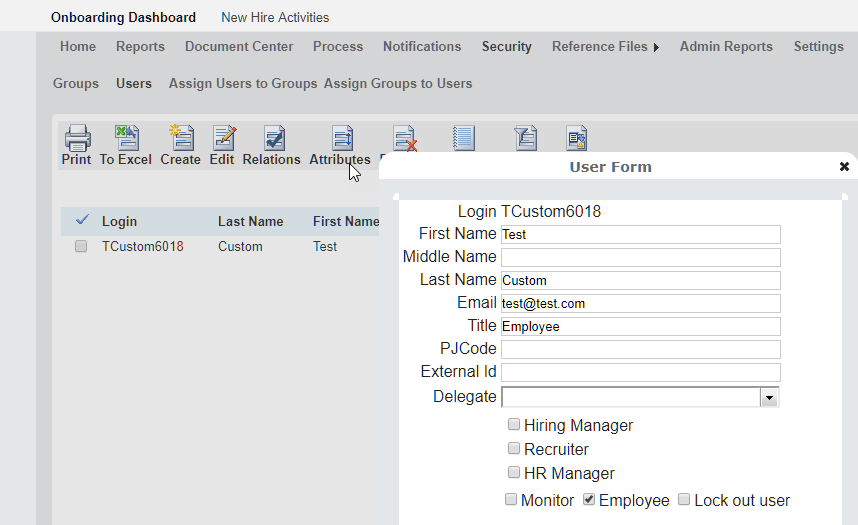
Task: Click the Create user icon
Action: tap(181, 138)
